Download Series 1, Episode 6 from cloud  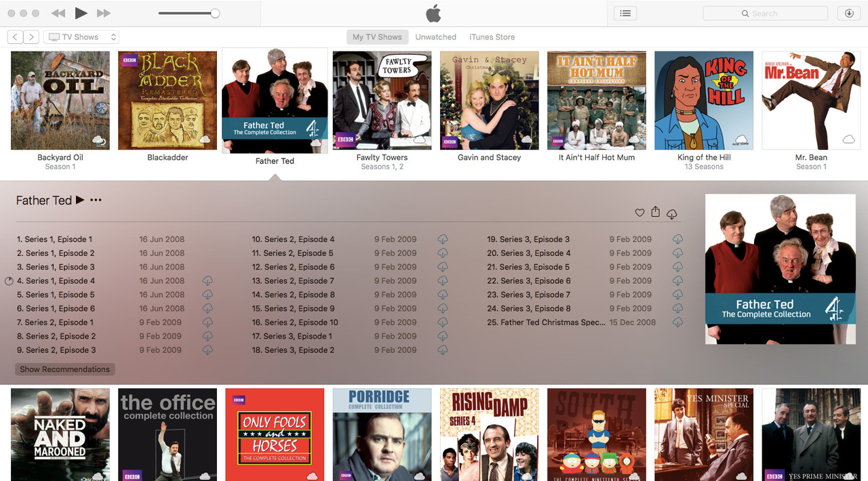(208, 308)
